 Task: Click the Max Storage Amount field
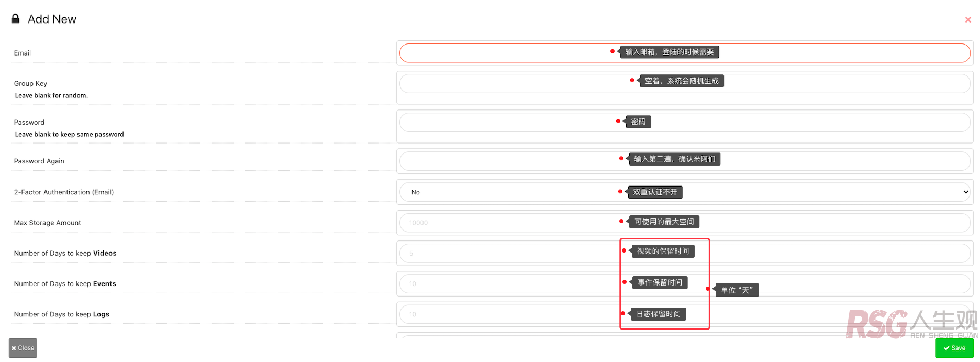(685, 223)
